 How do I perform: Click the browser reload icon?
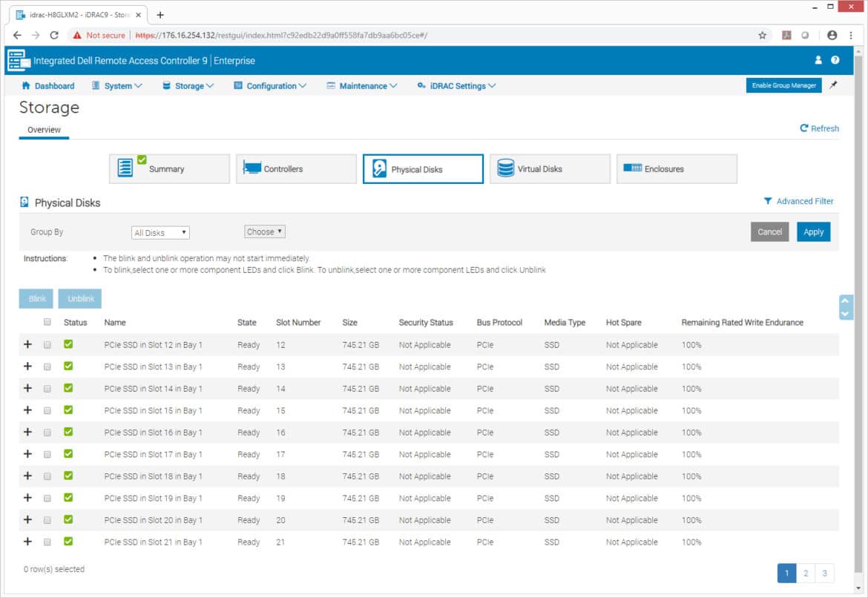point(53,36)
